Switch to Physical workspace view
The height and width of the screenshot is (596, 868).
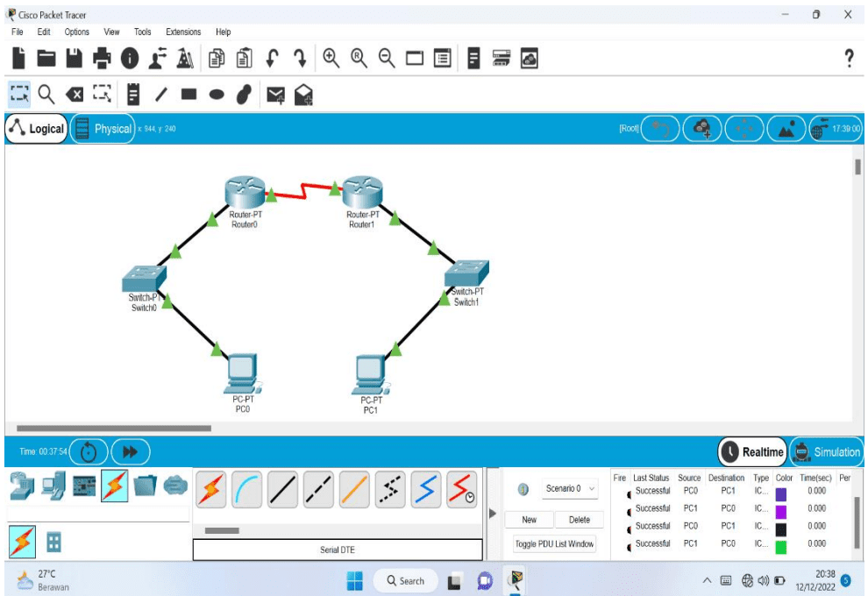click(x=103, y=128)
